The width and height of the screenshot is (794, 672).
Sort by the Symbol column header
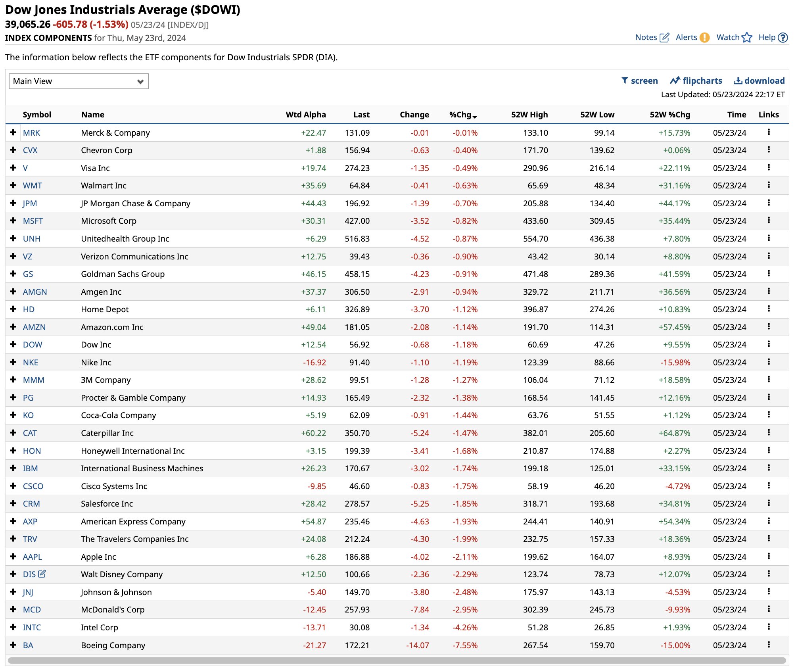coord(37,115)
